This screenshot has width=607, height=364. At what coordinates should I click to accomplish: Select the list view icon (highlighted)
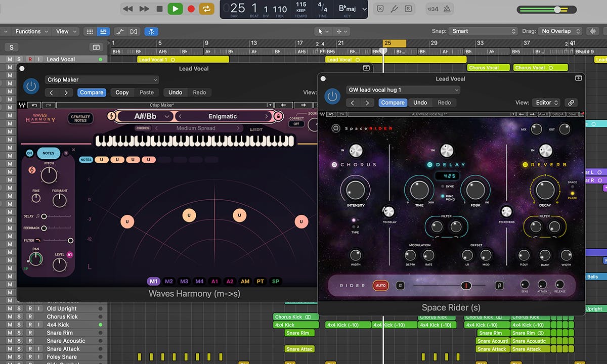tap(103, 31)
